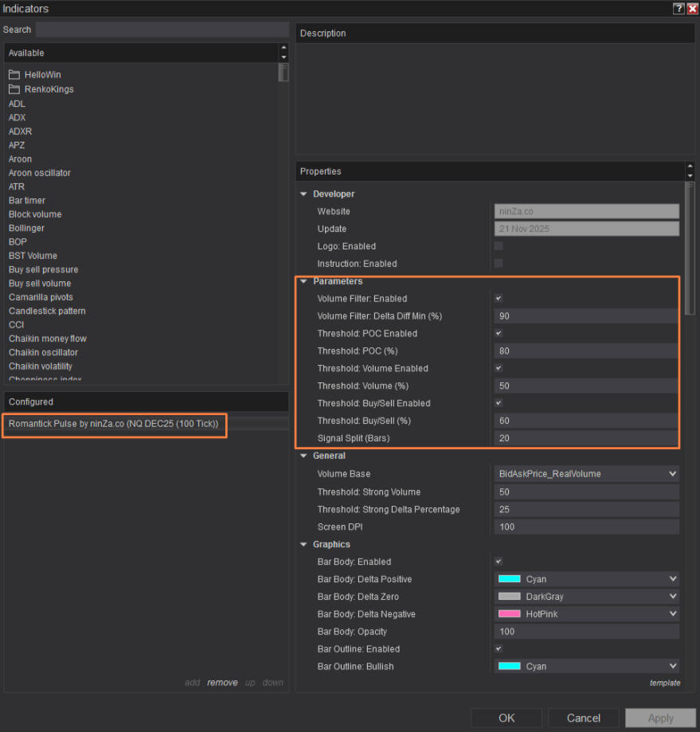Click the remove link under Configured
Image resolution: width=700 pixels, height=732 pixels.
coord(222,683)
